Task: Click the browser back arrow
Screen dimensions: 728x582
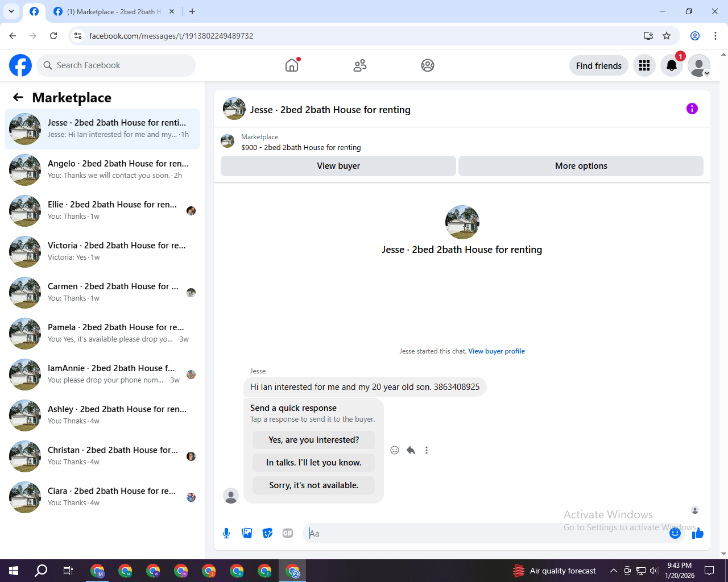Action: tap(13, 36)
